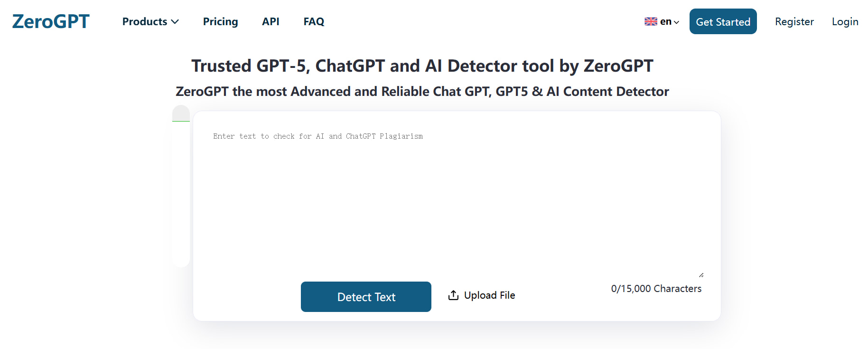Screen dimensions: 868x349
Task: Click the Login link
Action: click(845, 21)
